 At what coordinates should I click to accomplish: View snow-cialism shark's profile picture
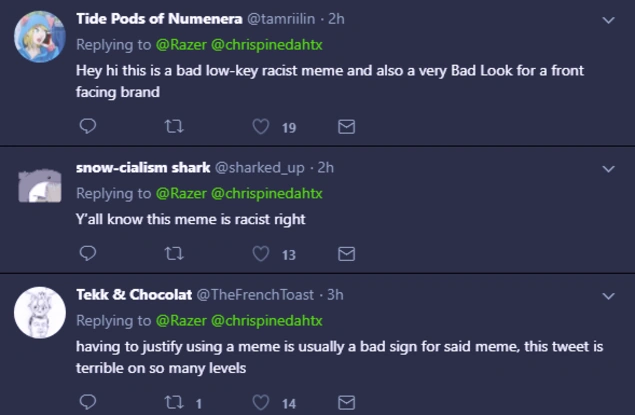(x=40, y=186)
